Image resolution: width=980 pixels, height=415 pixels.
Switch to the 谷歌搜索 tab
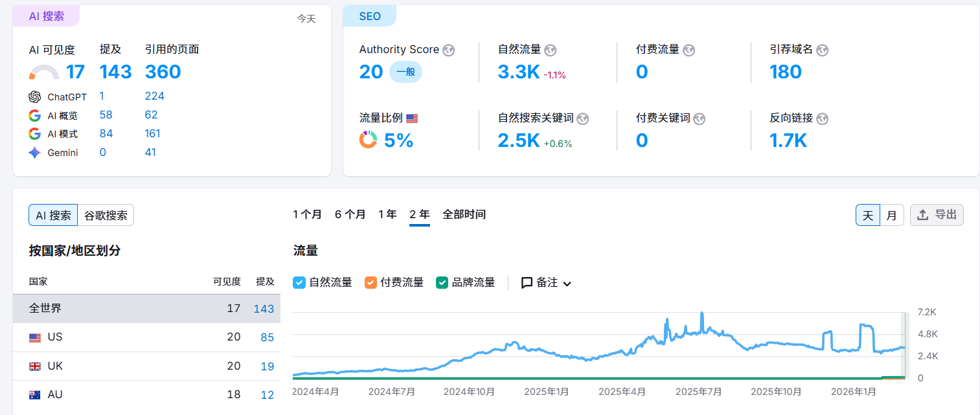click(106, 216)
